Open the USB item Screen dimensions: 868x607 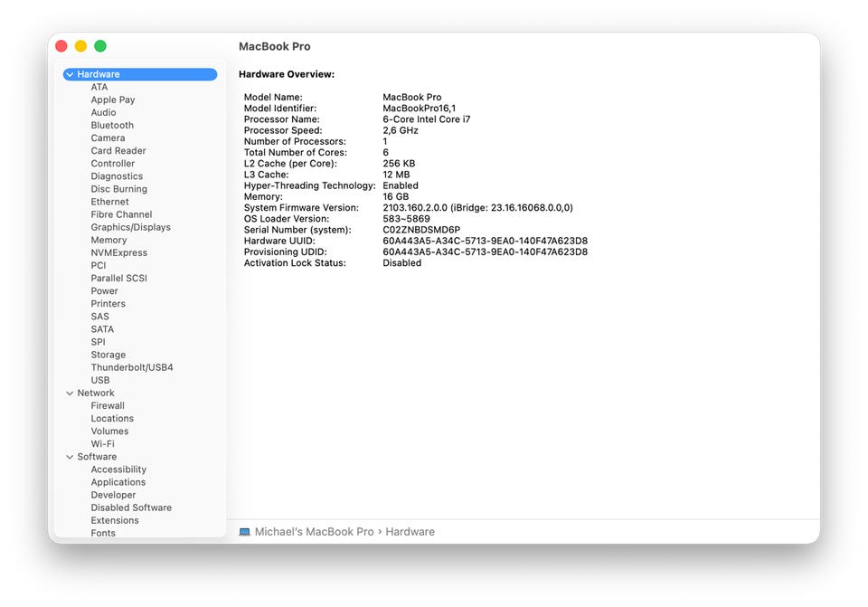(100, 380)
